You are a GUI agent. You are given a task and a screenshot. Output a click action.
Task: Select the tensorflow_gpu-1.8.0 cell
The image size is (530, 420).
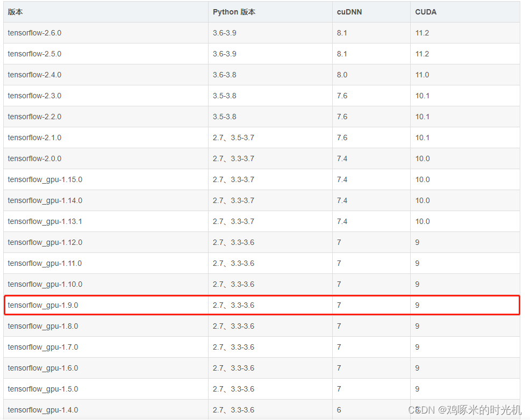[x=106, y=326]
